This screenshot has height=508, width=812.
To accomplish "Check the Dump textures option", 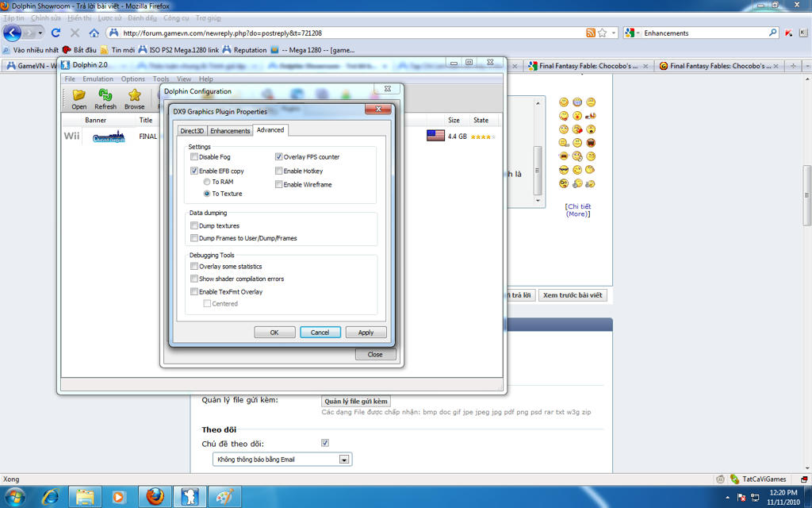I will coord(194,225).
